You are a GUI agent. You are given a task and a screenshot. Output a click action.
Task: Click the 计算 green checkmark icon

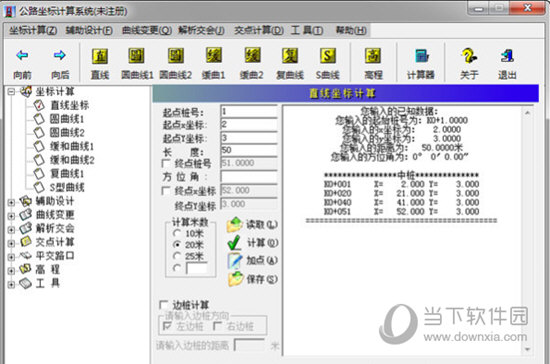(234, 243)
